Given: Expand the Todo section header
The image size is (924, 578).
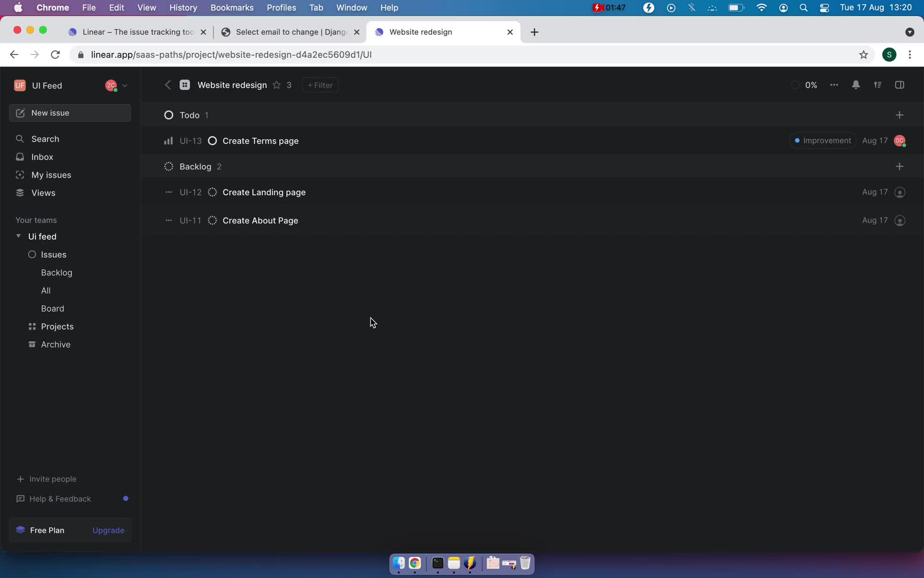Looking at the screenshot, I should pos(189,115).
